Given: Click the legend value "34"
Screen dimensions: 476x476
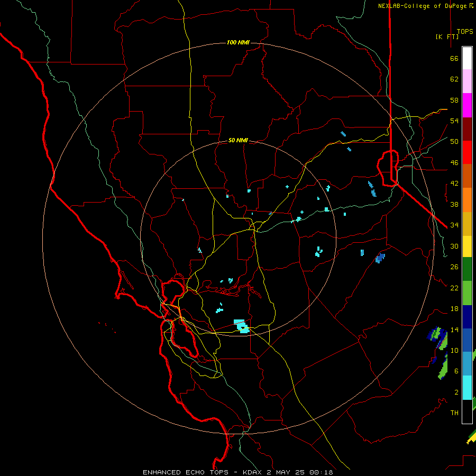Looking at the screenshot, I should [x=454, y=225].
